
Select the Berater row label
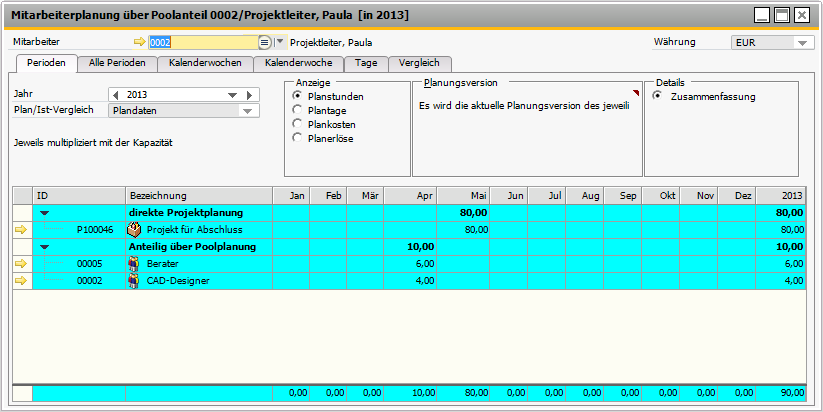162,263
